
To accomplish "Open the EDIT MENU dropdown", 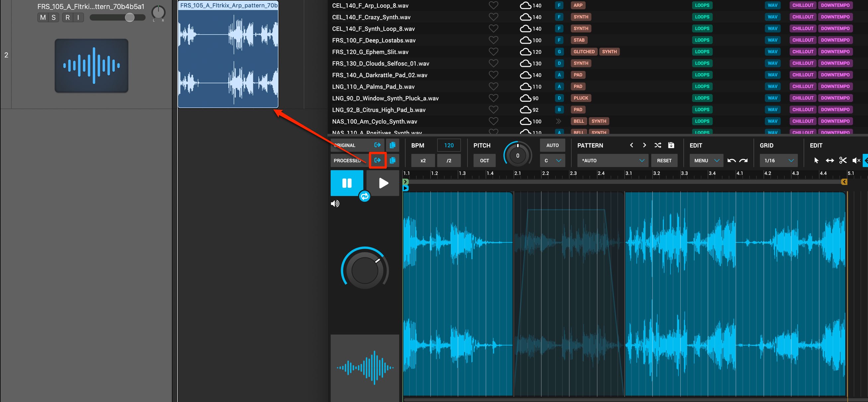I will pos(706,161).
